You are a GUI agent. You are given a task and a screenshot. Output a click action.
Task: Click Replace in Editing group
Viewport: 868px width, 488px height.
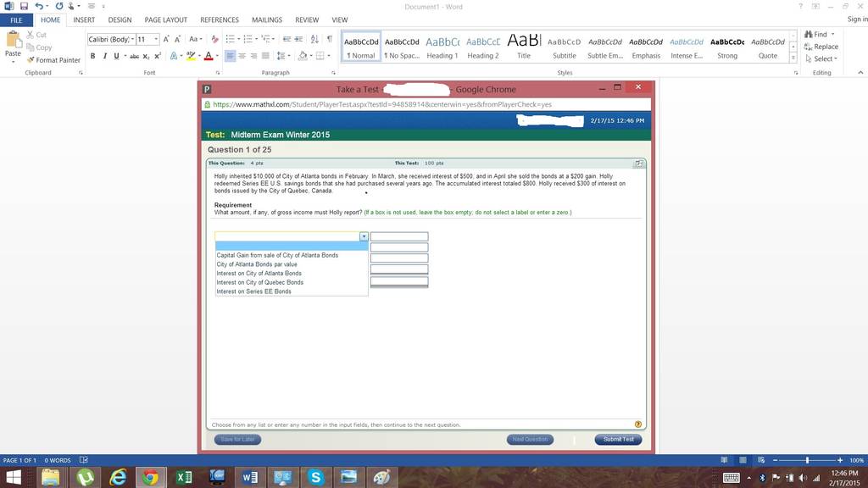click(821, 47)
